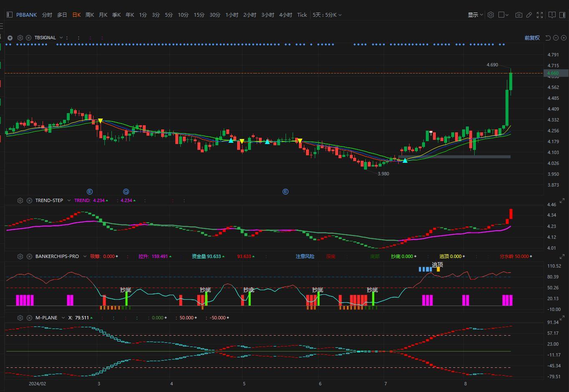
Task: Select the 月K monthly candlestick tab
Action: click(103, 15)
